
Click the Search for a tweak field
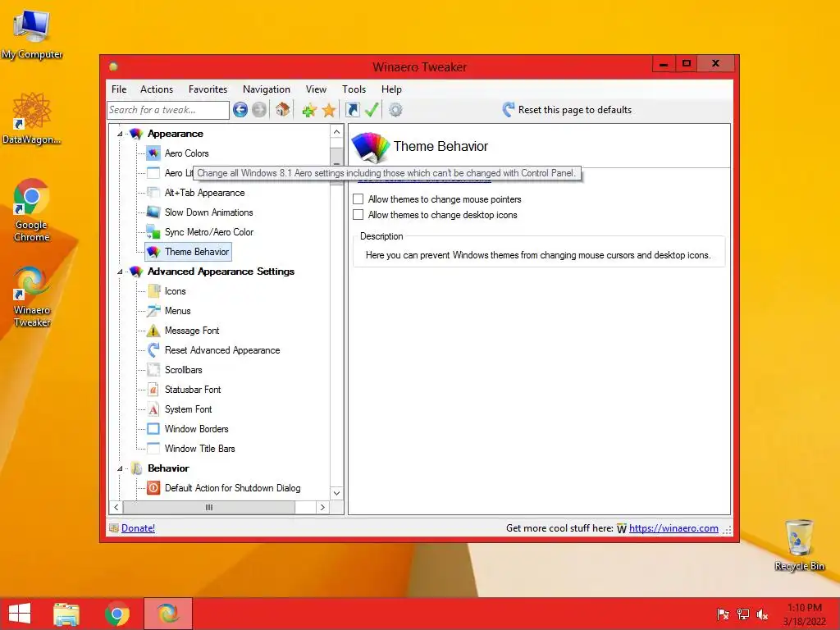[168, 110]
